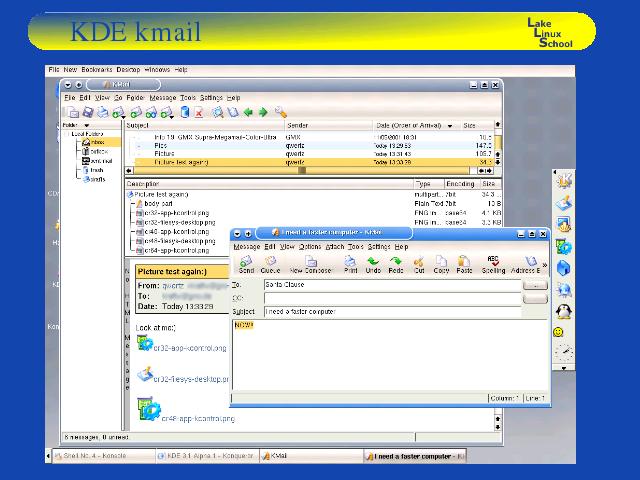Click message preview scrollbar down arrow

point(498,427)
